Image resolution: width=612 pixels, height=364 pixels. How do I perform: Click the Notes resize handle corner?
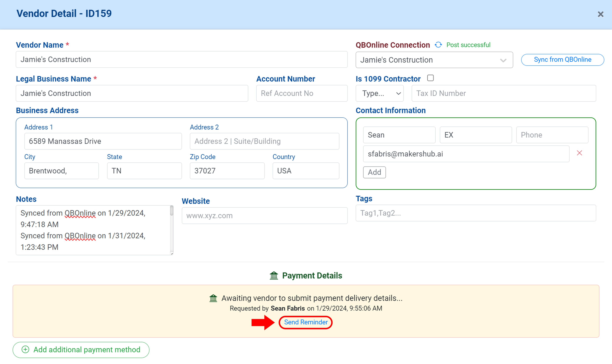[x=172, y=254]
